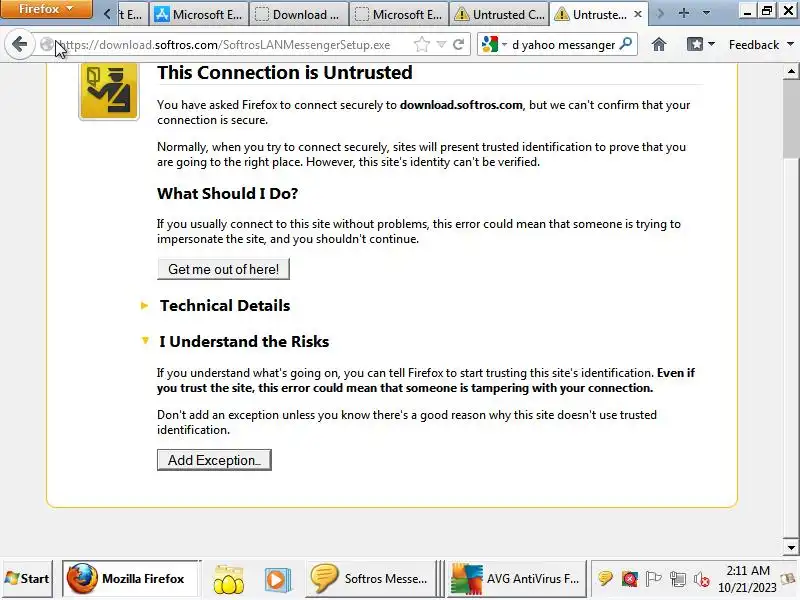Click the Add Exception button
This screenshot has width=800, height=600.
point(214,460)
